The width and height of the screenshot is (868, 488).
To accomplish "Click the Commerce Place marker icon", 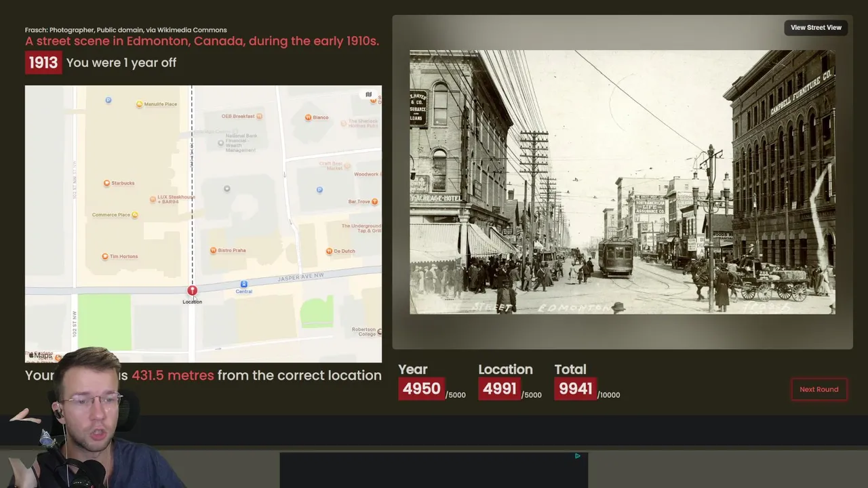I will (134, 215).
